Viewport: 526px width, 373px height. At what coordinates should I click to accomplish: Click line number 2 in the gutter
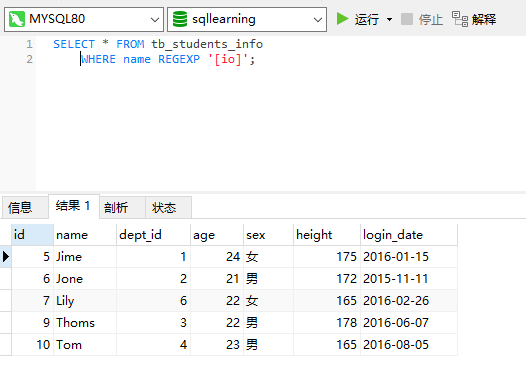[x=30, y=59]
